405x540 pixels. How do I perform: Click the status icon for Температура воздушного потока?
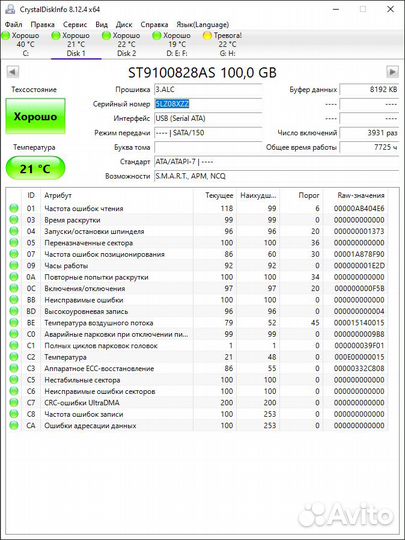[14, 323]
